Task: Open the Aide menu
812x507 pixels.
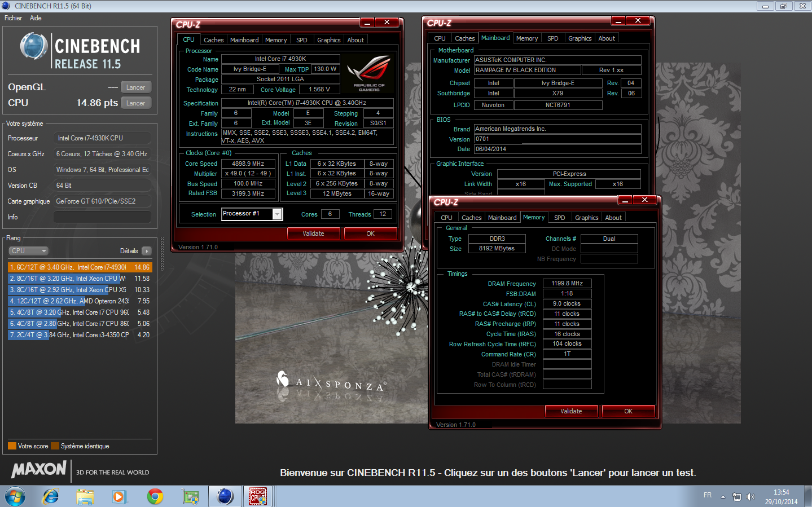Action: 36,18
